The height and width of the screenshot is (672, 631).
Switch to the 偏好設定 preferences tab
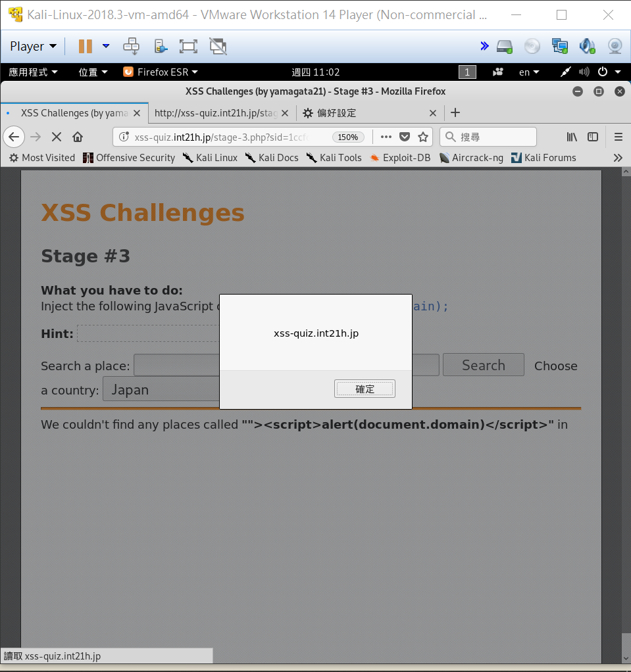click(x=336, y=113)
